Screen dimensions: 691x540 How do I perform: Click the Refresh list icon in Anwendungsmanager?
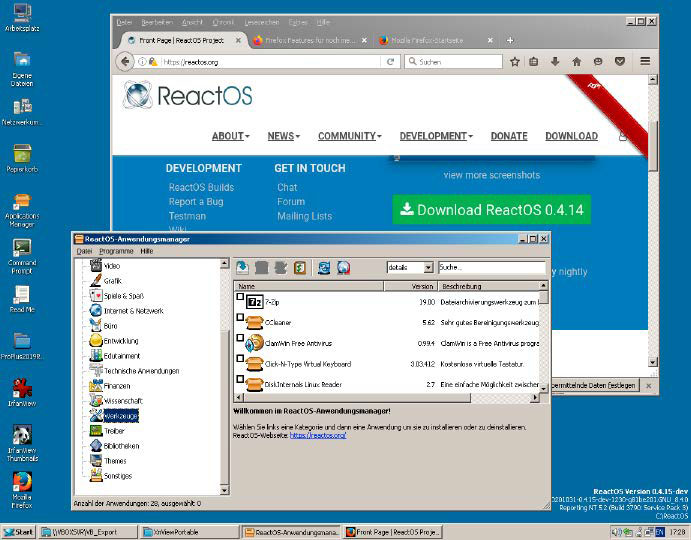324,268
